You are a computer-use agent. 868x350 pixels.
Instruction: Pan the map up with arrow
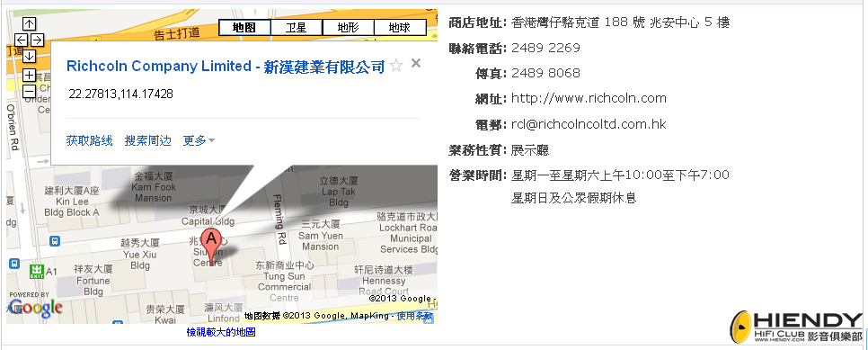coord(30,24)
